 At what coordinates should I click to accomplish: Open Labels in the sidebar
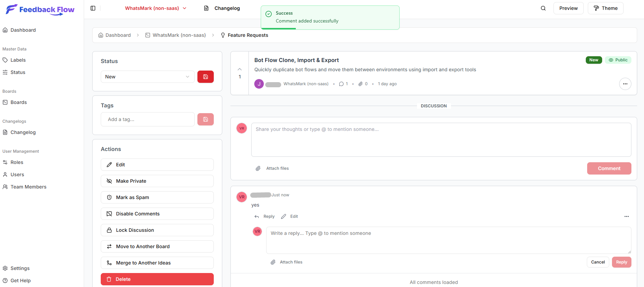[18, 60]
